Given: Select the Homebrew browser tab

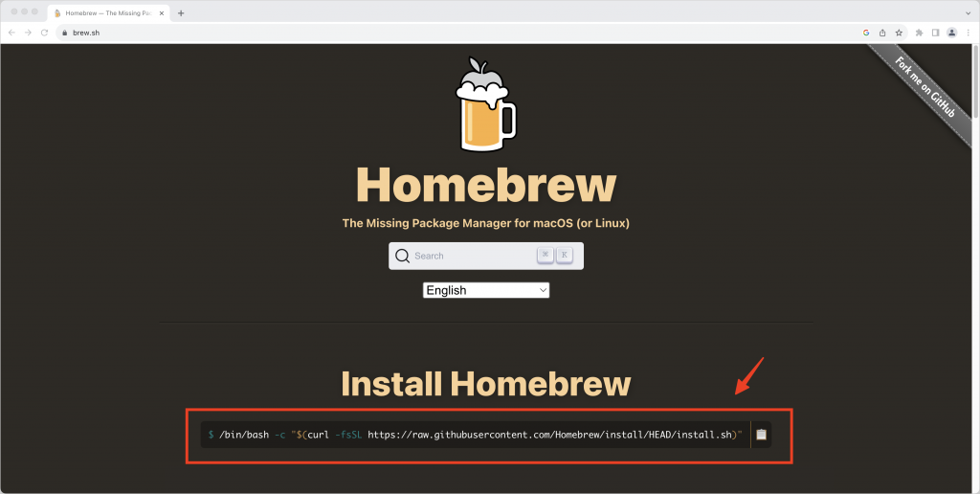Looking at the screenshot, I should tap(107, 13).
